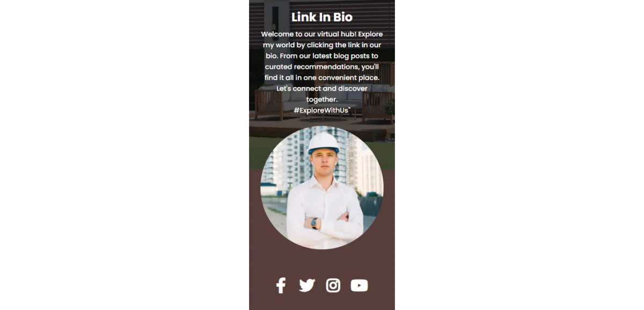Image resolution: width=644 pixels, height=310 pixels.
Task: Visit the Twitter bird icon link
Action: [x=307, y=285]
